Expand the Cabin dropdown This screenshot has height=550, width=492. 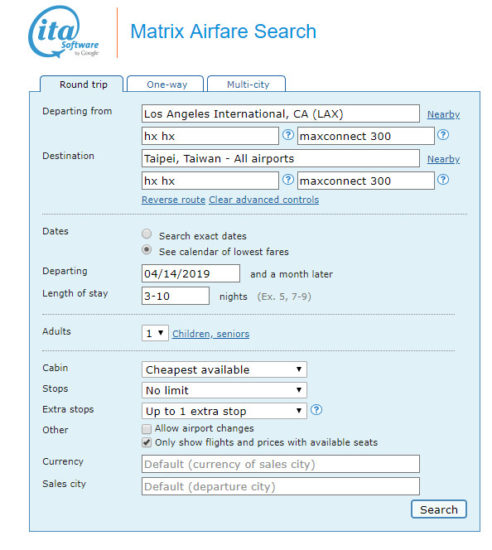coord(224,369)
